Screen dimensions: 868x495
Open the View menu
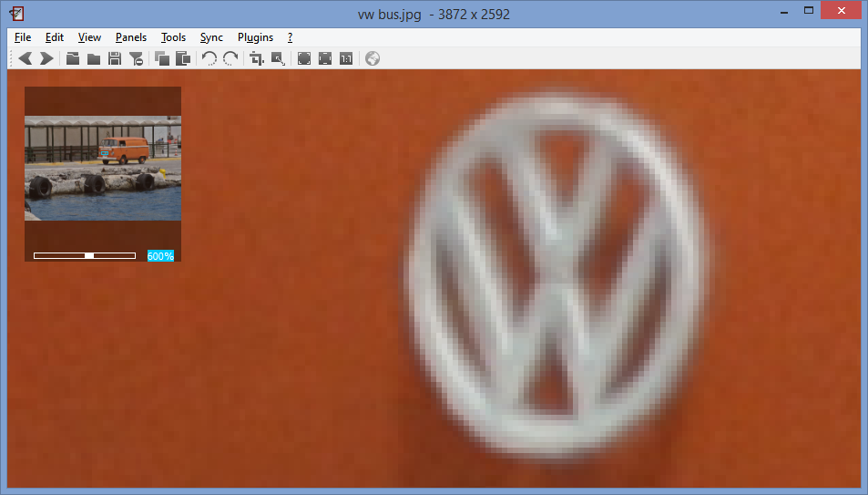pos(89,37)
